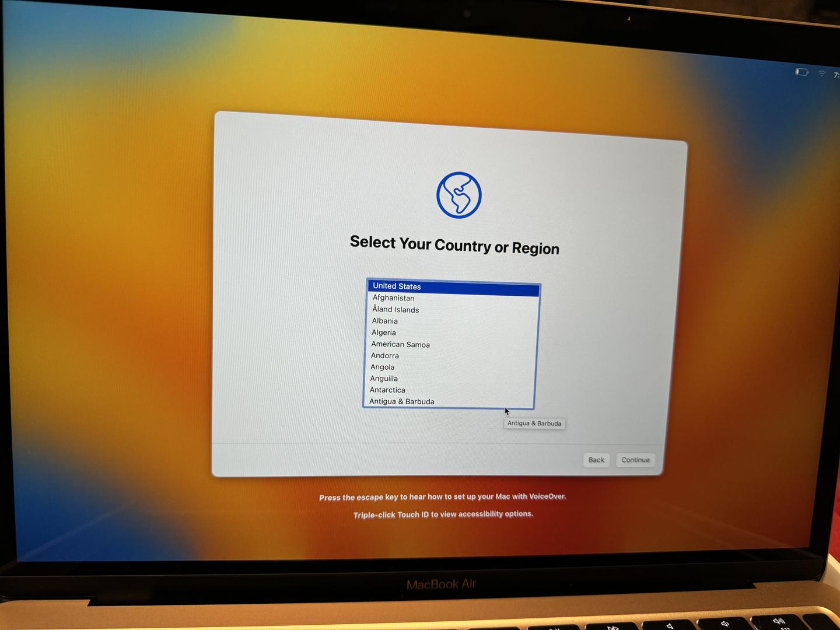Choose American Samoa

[450, 345]
